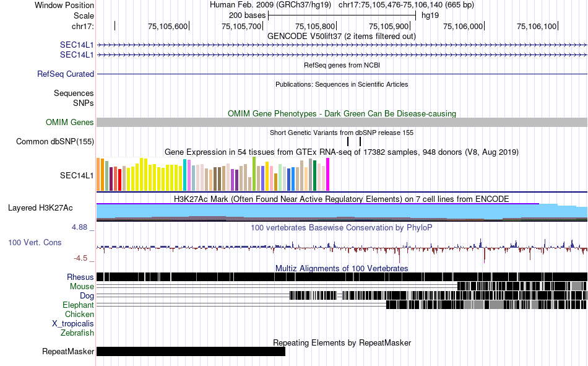Click the 75,105,600 ruler position
588x366 pixels.
coord(168,26)
